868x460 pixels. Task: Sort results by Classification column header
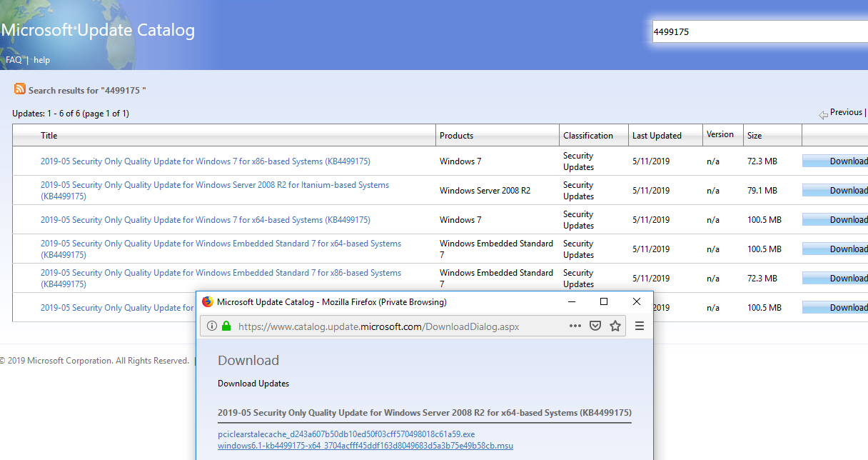588,136
